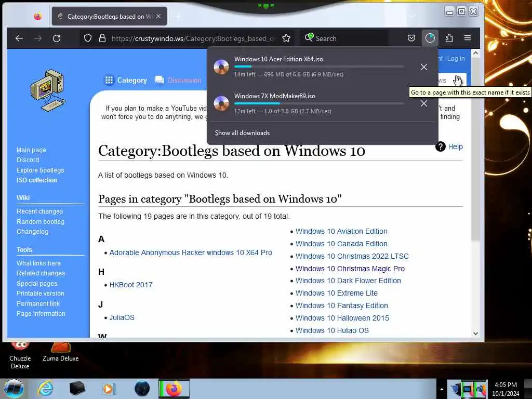
Task: Click the Windows 7X ModMaker89 file icon
Action: tap(221, 103)
